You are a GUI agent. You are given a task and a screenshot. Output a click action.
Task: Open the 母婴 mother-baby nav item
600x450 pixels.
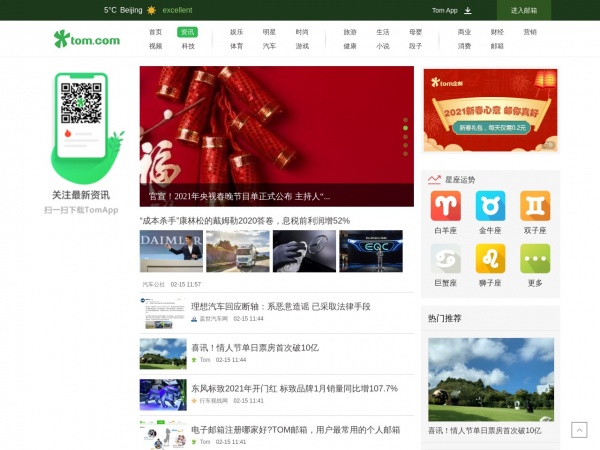pos(416,32)
